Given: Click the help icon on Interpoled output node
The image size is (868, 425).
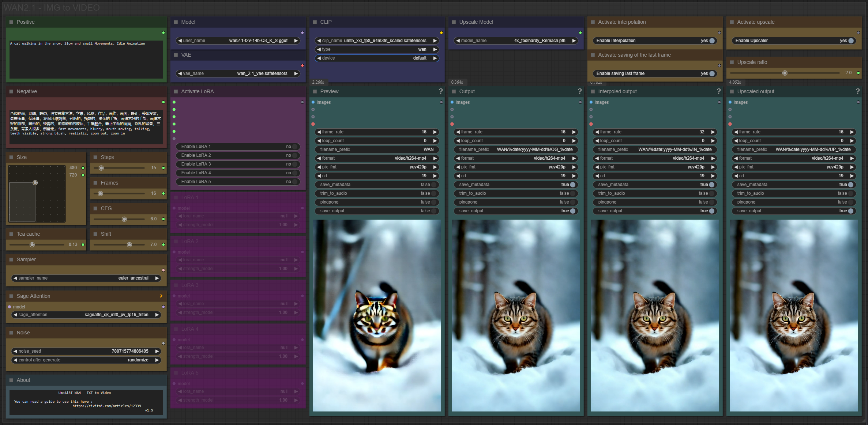Looking at the screenshot, I should [x=718, y=91].
